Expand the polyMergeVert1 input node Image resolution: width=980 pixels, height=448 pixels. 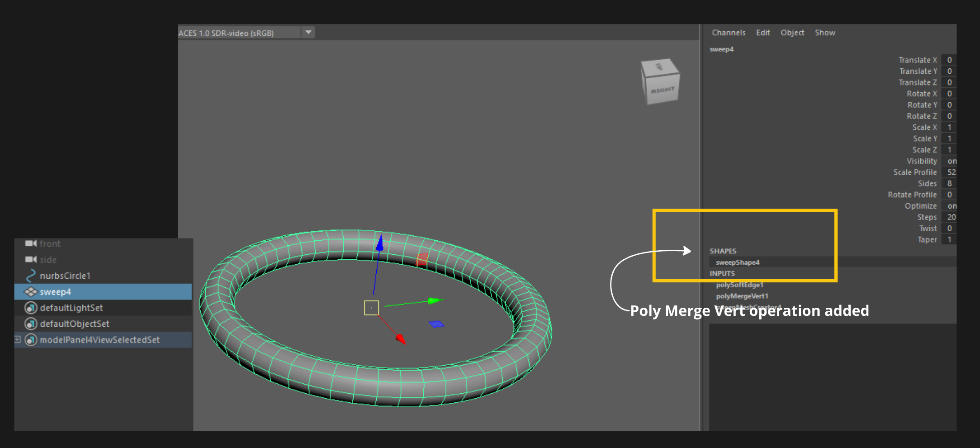[742, 296]
